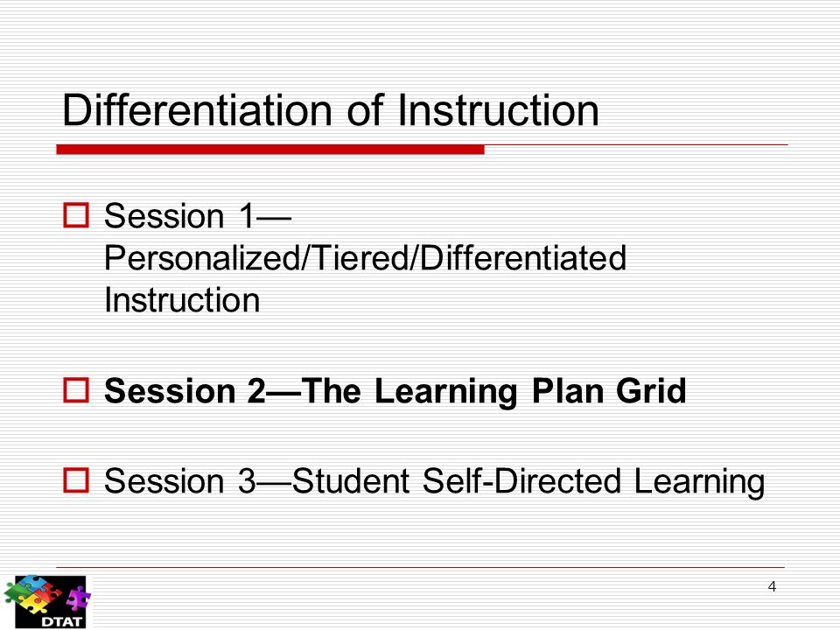Click Personalized/Tiered/Differentiated text line
Viewport: 840px width, 630px height.
pos(366,257)
